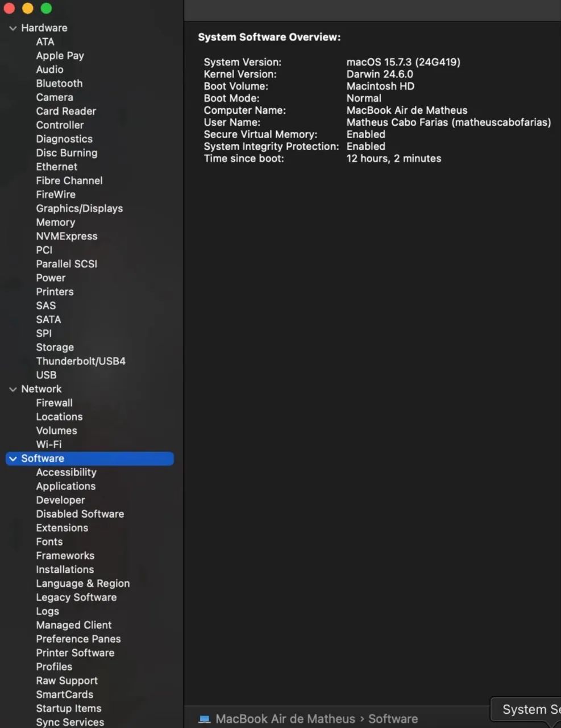Open Graphics/Displays information
The width and height of the screenshot is (561, 728).
tap(80, 209)
